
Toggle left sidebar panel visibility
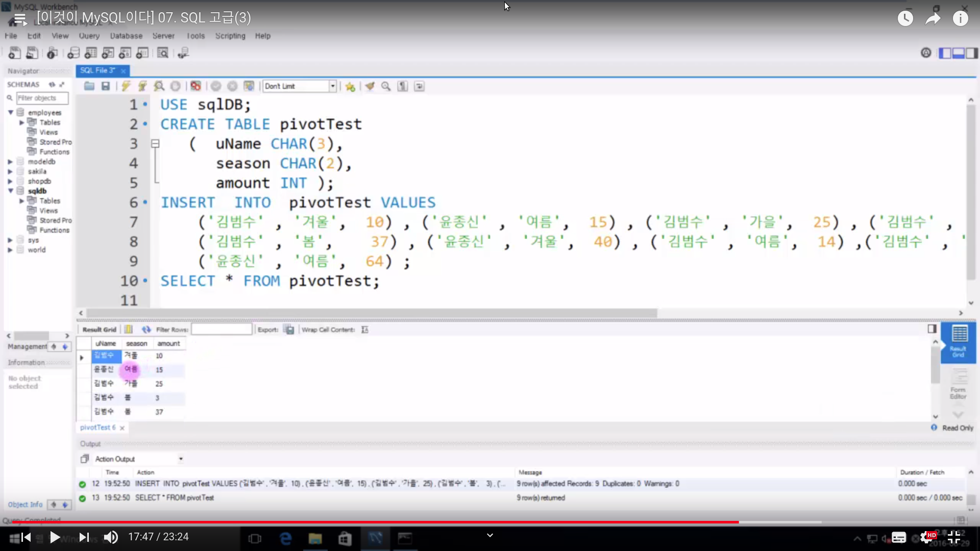point(945,53)
